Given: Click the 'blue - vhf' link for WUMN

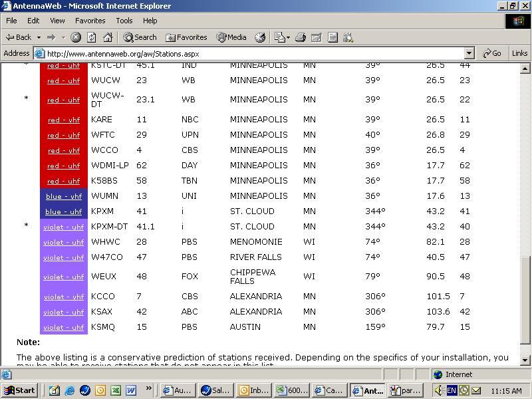Looking at the screenshot, I should click(x=64, y=196).
